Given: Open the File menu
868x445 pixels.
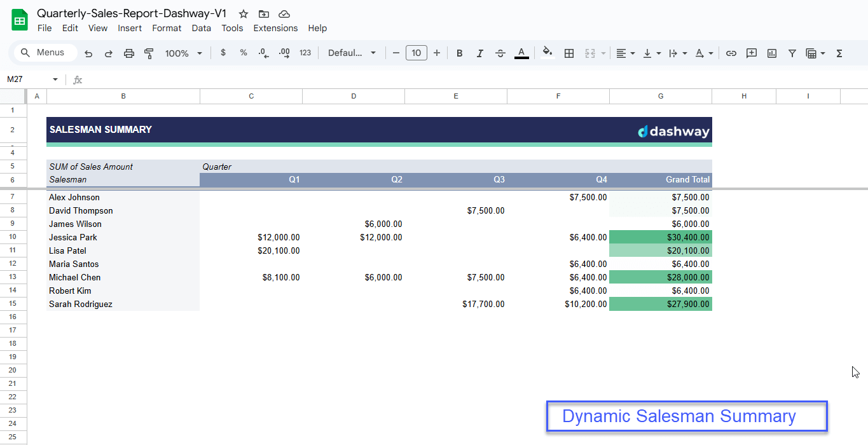Looking at the screenshot, I should (x=45, y=28).
